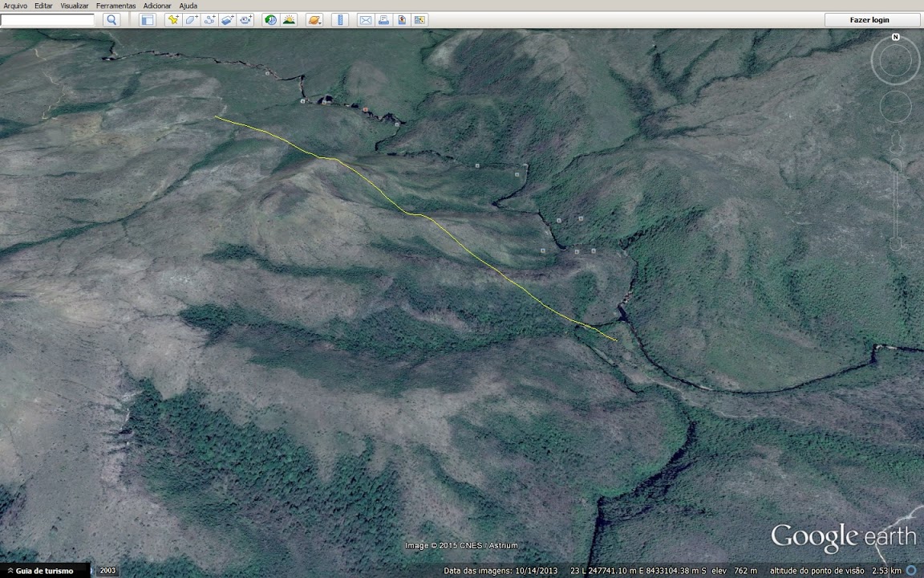Select the add polygon tool
924x578 pixels.
(x=191, y=20)
